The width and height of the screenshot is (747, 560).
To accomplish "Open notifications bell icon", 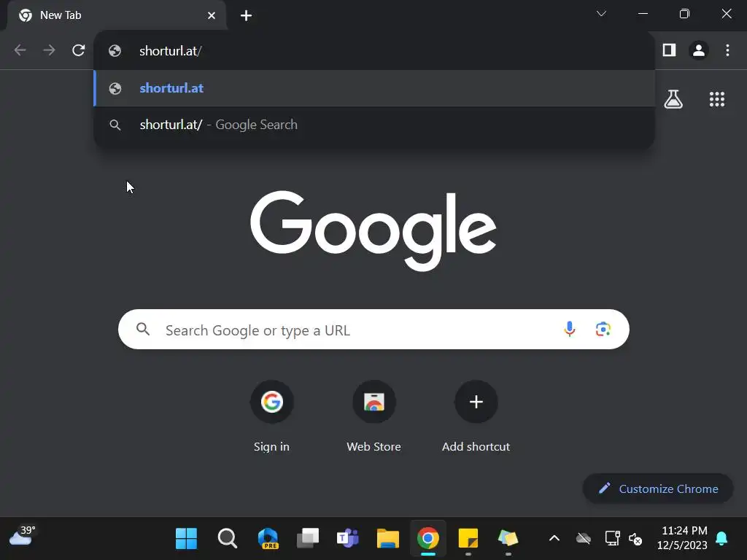I will click(721, 539).
